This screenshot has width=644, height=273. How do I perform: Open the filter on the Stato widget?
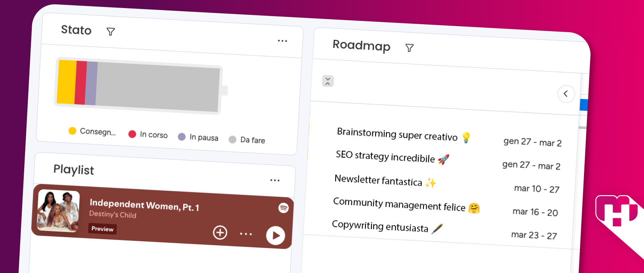[111, 32]
